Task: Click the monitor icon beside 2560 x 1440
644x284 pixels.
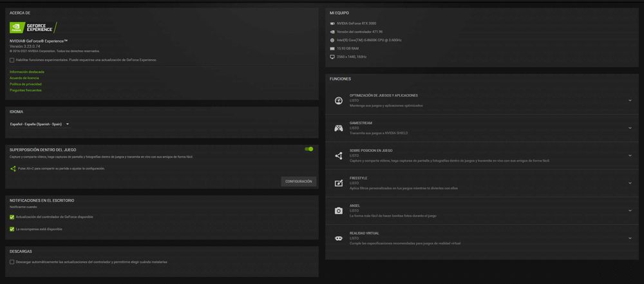Action: pos(332,57)
